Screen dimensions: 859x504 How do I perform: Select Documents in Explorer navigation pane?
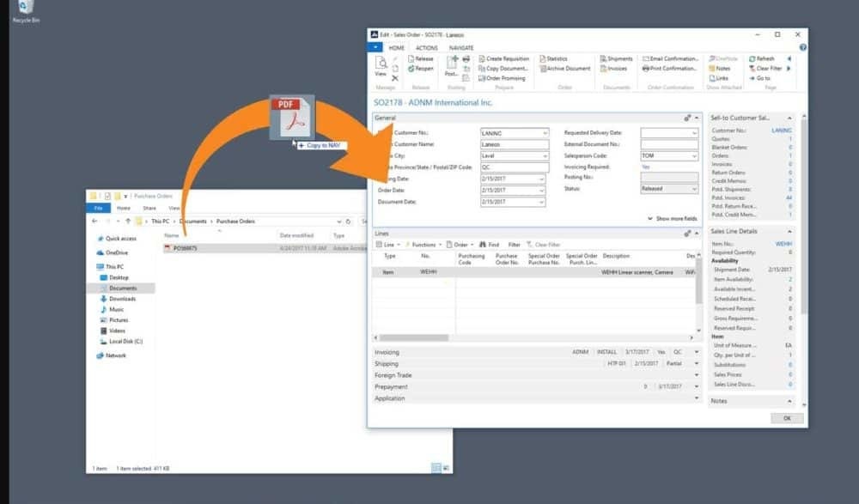[x=122, y=288]
